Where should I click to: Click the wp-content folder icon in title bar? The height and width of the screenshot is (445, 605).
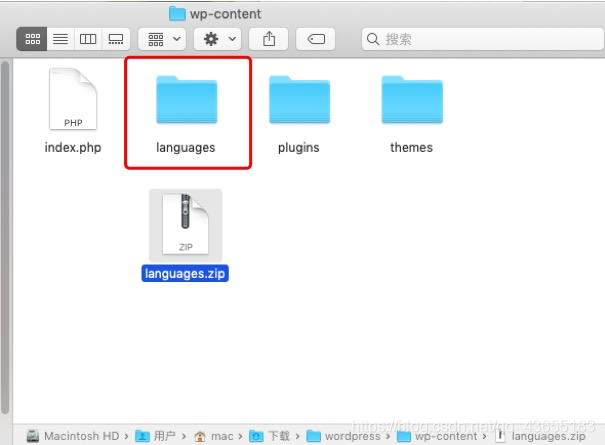(x=177, y=14)
